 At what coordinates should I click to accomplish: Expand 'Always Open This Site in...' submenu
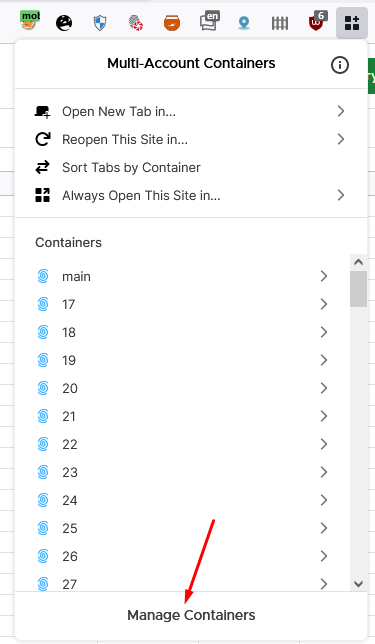tap(191, 195)
